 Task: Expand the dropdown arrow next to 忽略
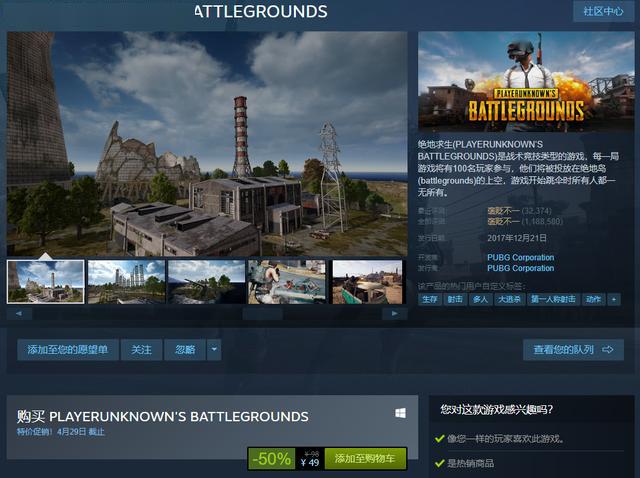214,349
